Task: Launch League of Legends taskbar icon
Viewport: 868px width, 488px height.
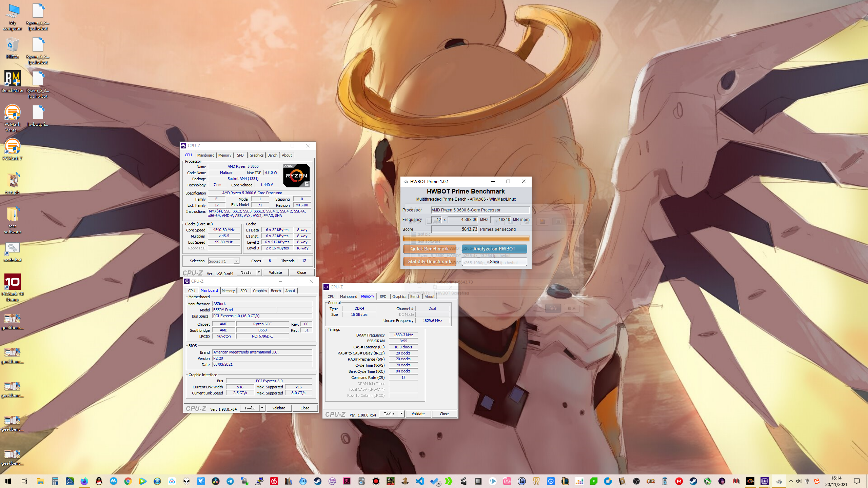Action: click(565, 481)
